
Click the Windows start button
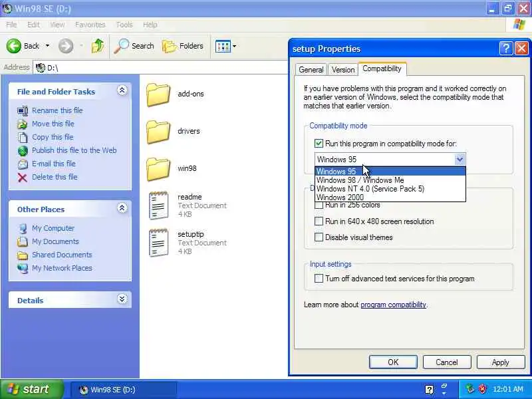click(x=31, y=389)
